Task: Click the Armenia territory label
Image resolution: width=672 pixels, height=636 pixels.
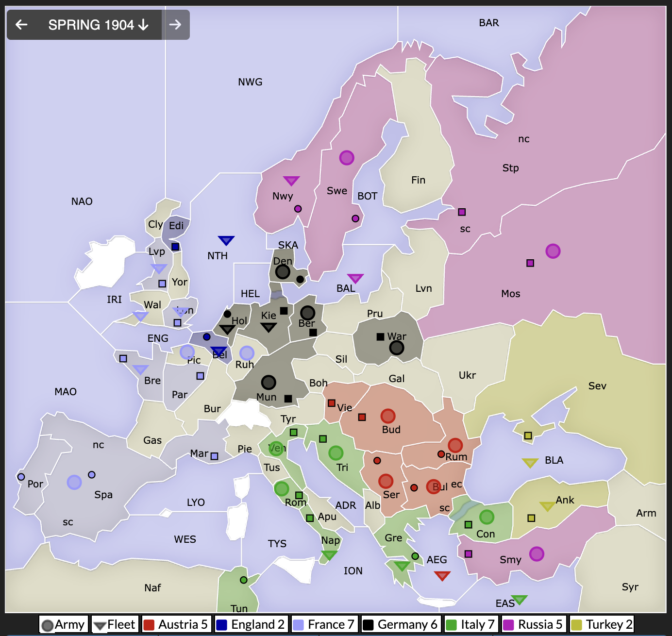Action: coord(646,513)
